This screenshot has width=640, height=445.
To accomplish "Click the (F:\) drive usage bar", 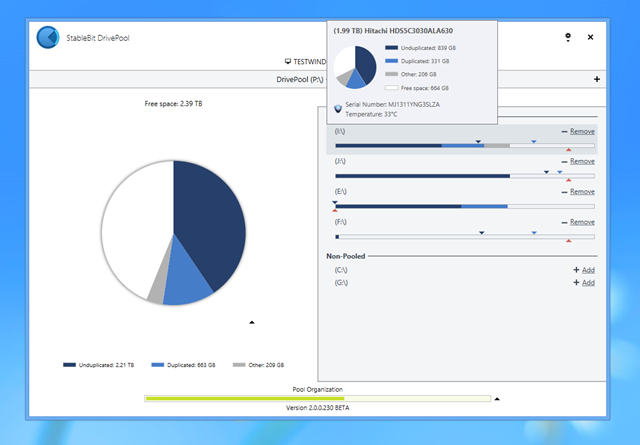I will coord(465,237).
